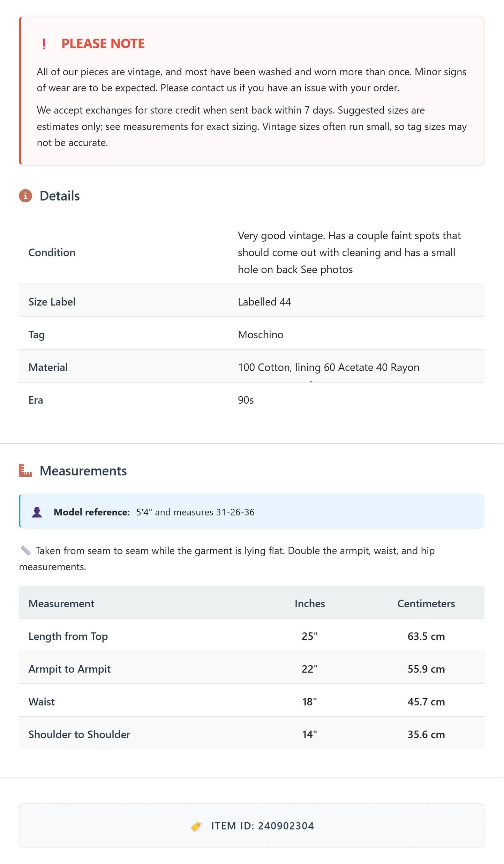Click the Details info circle icon
Screen dimensions: 504x864
25,196
